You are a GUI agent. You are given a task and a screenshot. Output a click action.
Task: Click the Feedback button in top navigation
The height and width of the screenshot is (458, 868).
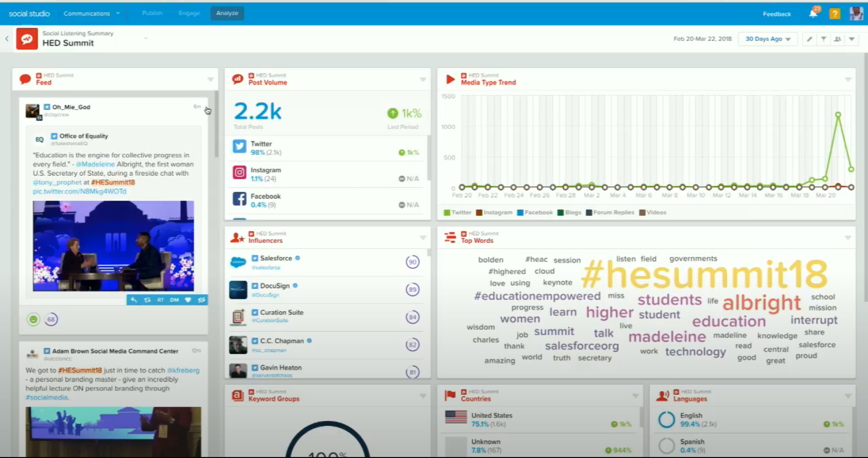pyautogui.click(x=777, y=13)
